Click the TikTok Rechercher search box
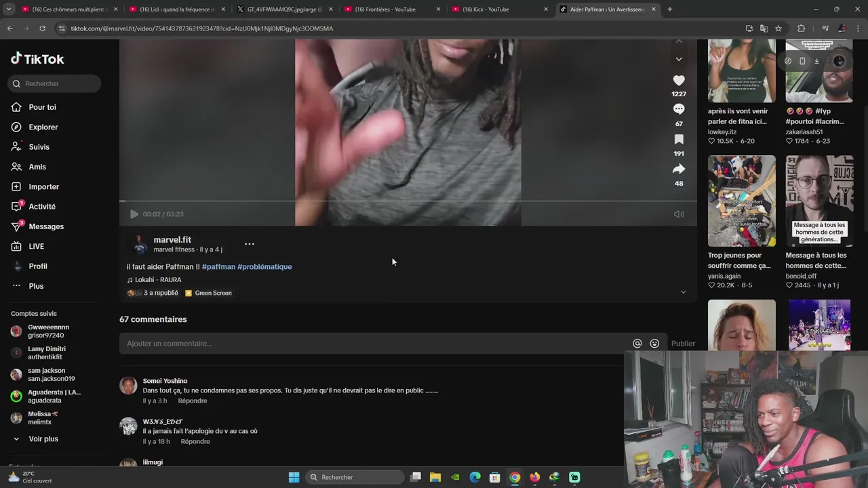Screen dimensions: 868x488 tap(54, 83)
